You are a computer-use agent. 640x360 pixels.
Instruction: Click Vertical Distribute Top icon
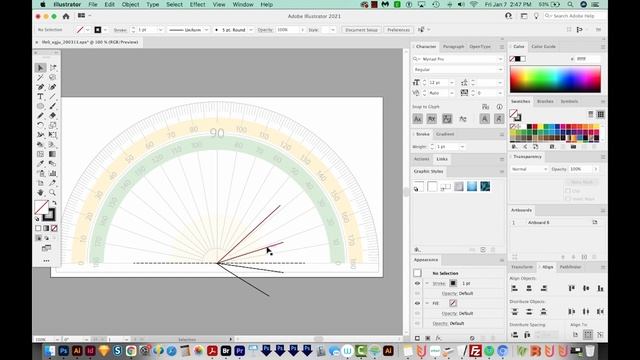click(515, 311)
